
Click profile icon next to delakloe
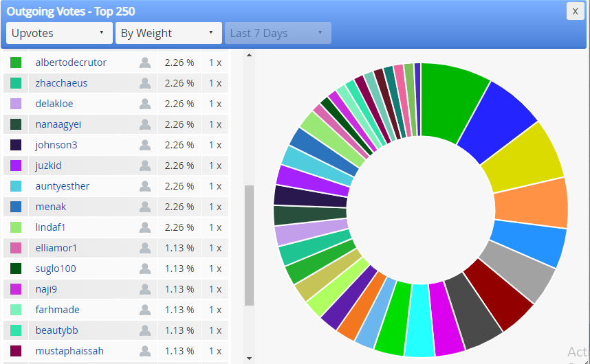(145, 104)
